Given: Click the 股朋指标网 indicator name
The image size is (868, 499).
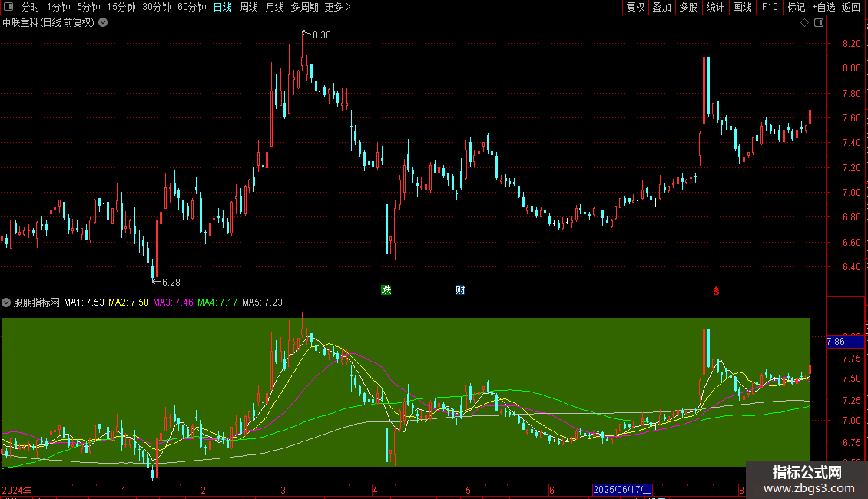Looking at the screenshot, I should point(37,302).
